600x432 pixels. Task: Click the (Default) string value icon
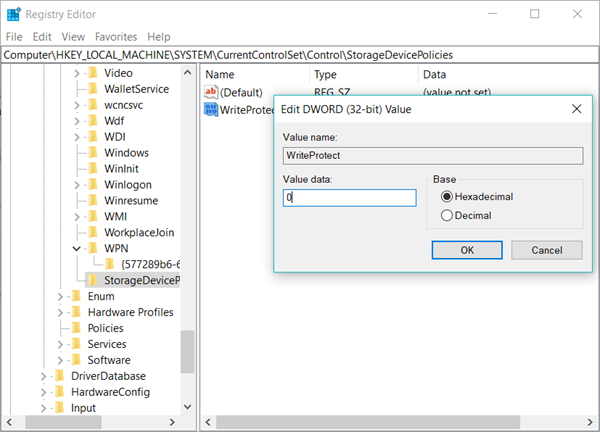coord(211,92)
